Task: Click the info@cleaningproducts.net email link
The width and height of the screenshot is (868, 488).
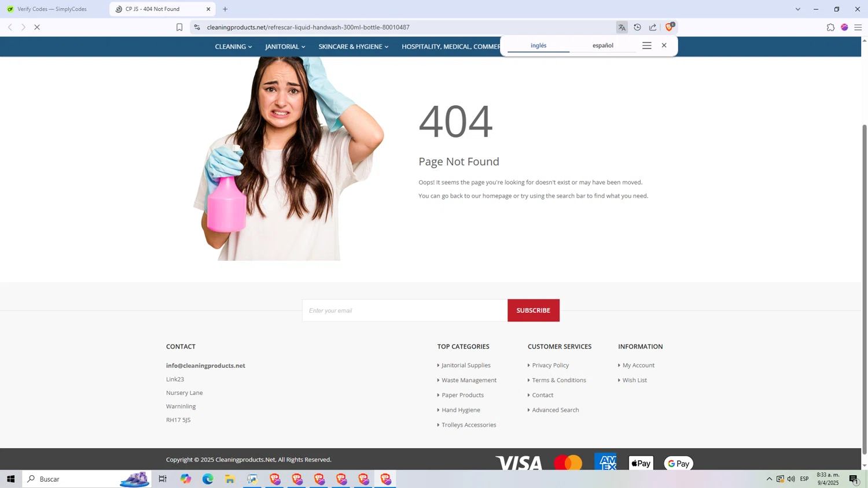Action: pos(205,365)
